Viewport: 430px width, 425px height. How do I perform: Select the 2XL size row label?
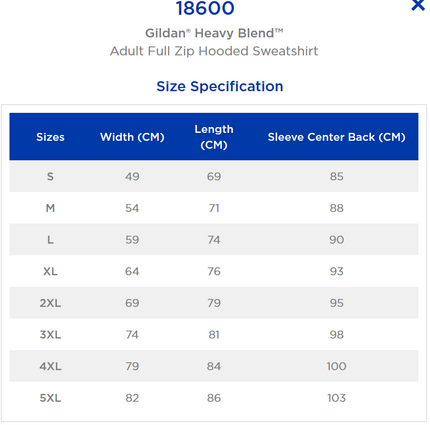tap(50, 303)
